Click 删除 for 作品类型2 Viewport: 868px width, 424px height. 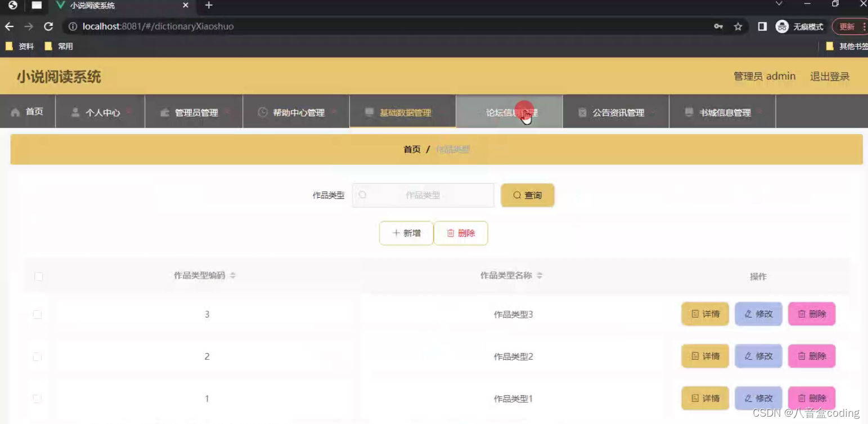pyautogui.click(x=812, y=356)
